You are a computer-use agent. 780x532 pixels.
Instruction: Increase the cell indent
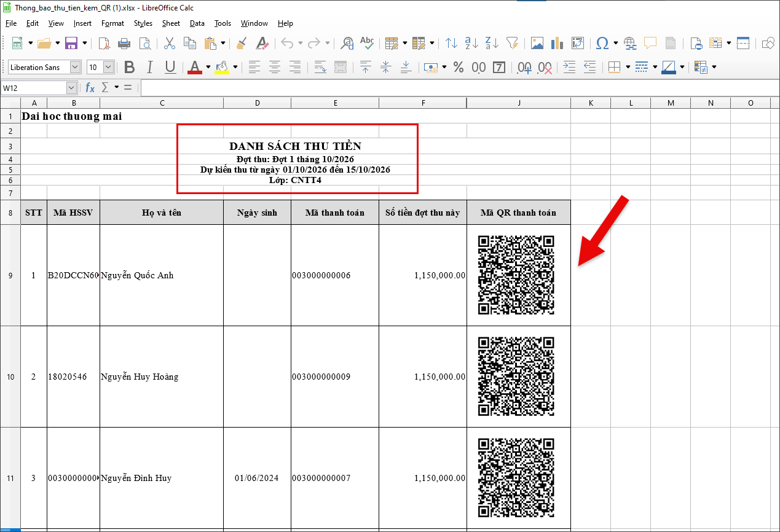570,67
